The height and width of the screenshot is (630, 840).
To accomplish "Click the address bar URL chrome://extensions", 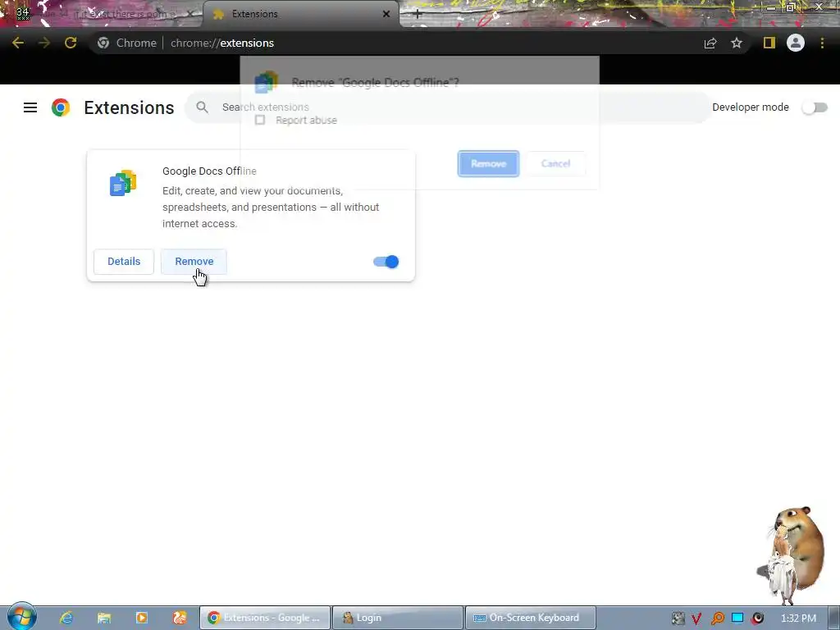I will click(221, 43).
